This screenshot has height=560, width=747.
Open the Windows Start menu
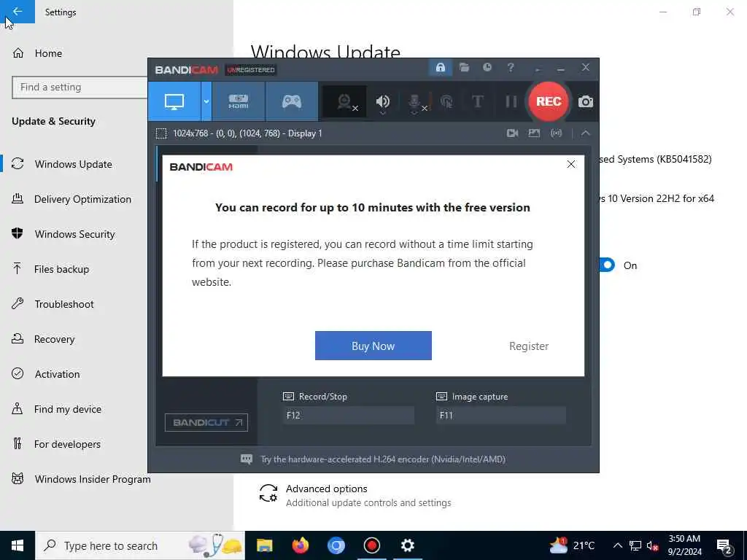(x=18, y=545)
